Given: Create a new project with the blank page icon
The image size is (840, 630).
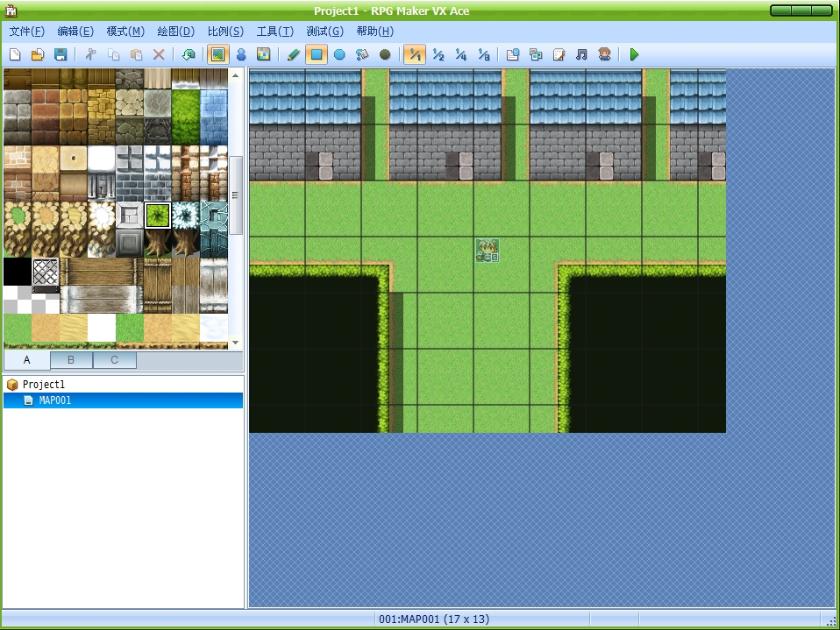Looking at the screenshot, I should pos(15,54).
